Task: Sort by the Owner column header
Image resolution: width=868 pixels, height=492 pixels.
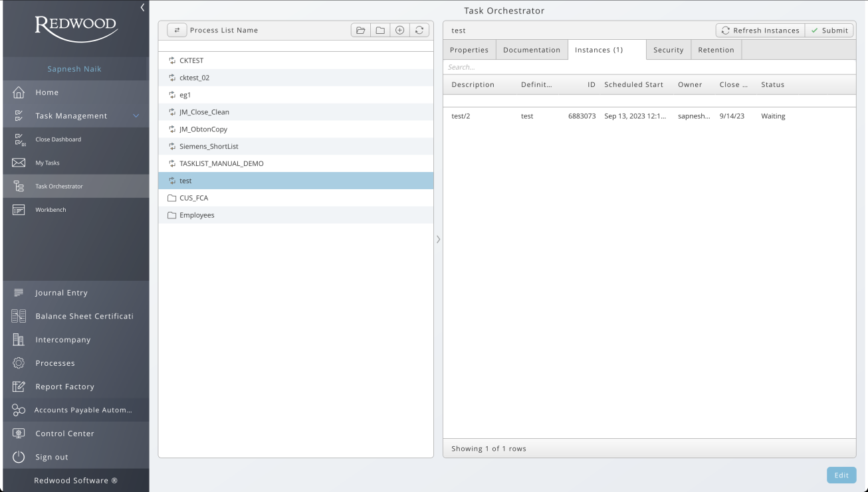Action: pyautogui.click(x=690, y=85)
